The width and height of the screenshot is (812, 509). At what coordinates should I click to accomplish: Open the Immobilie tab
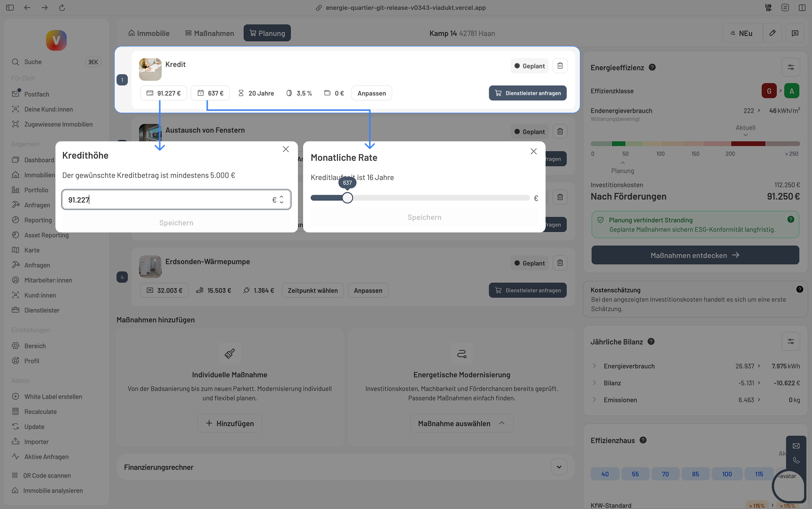(149, 33)
